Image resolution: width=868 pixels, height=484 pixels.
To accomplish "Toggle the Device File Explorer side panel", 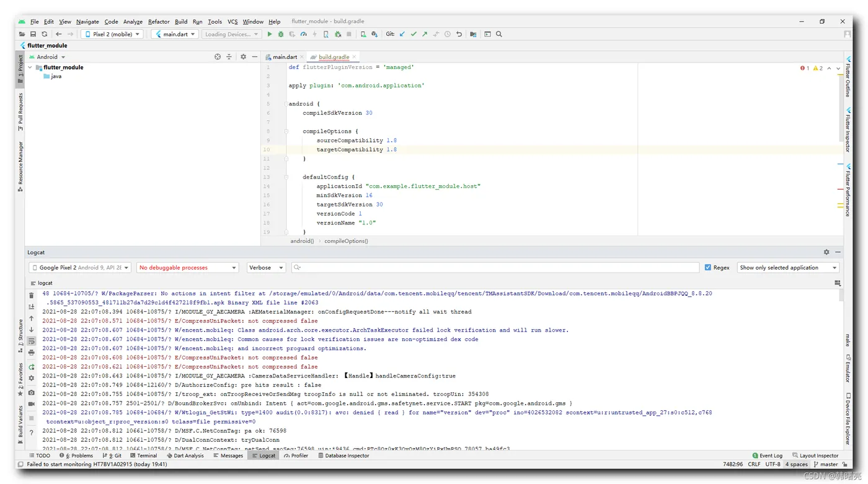I will (x=848, y=418).
